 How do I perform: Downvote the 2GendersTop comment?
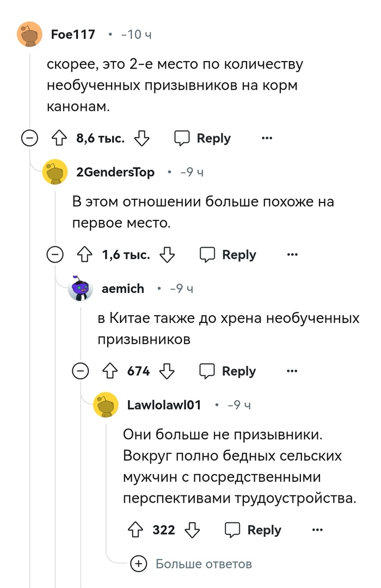pos(167,255)
